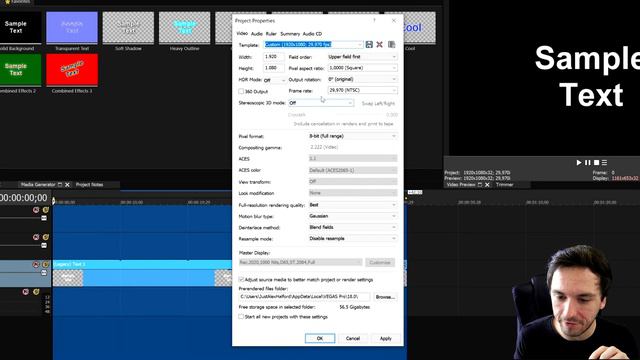Click the Apply button
This screenshot has height=360, width=640.
(386, 338)
